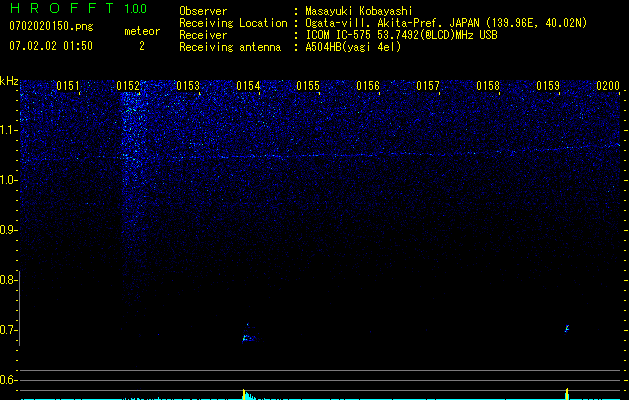Image resolution: width=629 pixels, height=400 pixels.
Task: Select the filename 0702020150.png
Action: [51, 26]
